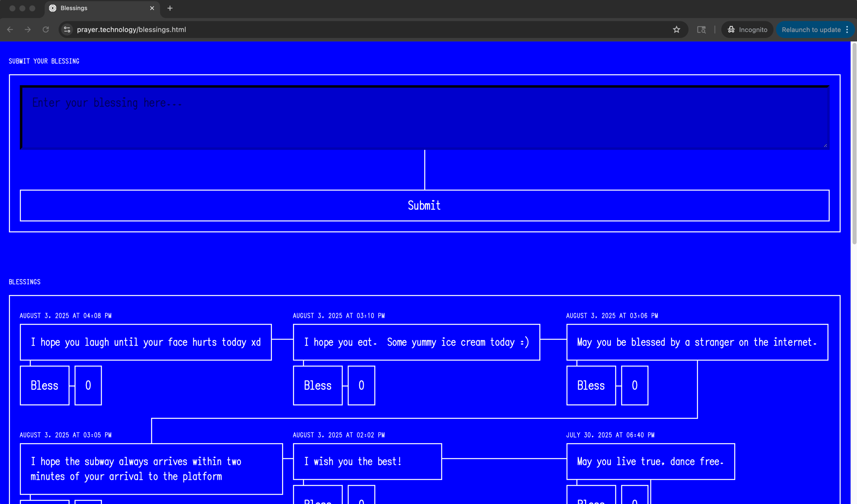Focus the 'Enter your blessing here' textarea

424,117
